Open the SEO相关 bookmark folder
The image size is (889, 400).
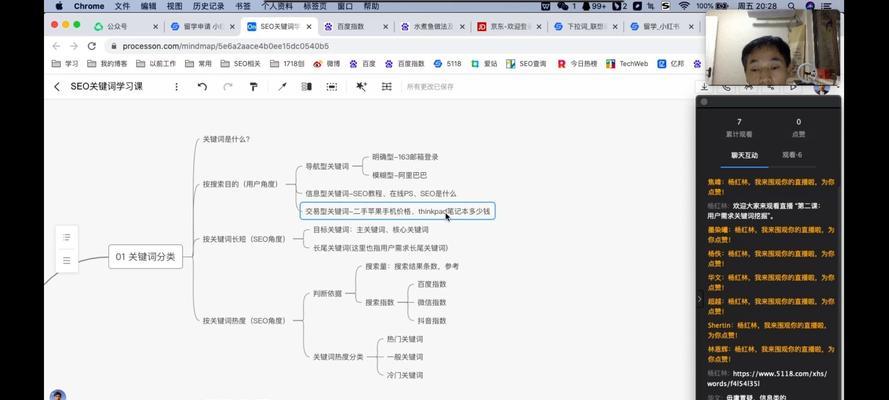point(240,64)
